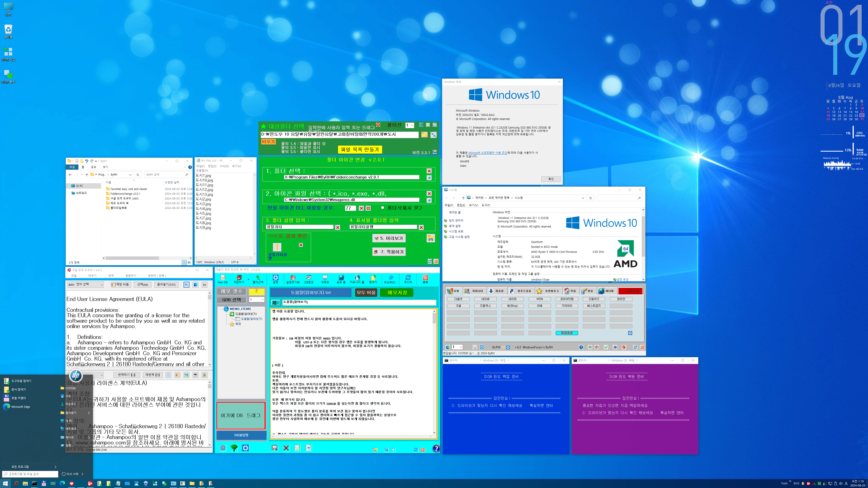
Task: Click the 새메모 new memo icon
Action: point(325,279)
